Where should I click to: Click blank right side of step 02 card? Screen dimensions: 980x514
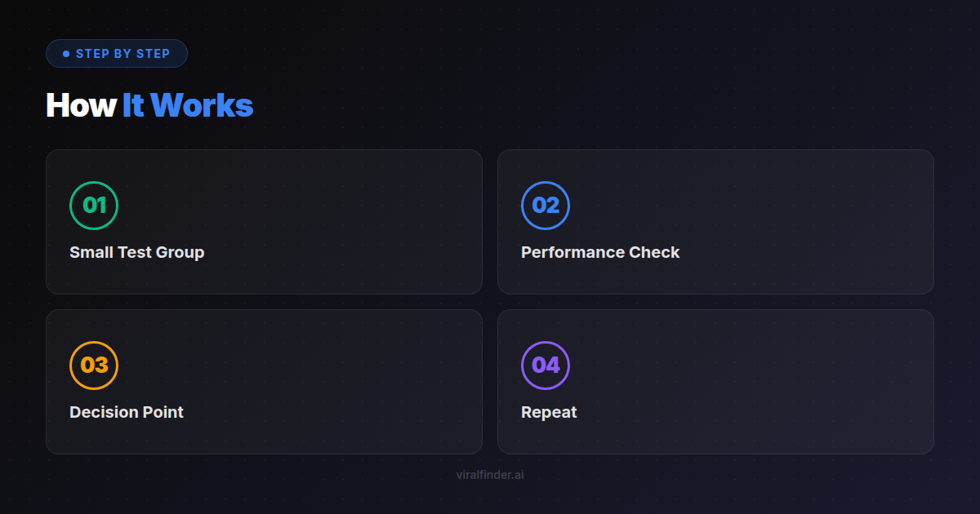pyautogui.click(x=817, y=222)
